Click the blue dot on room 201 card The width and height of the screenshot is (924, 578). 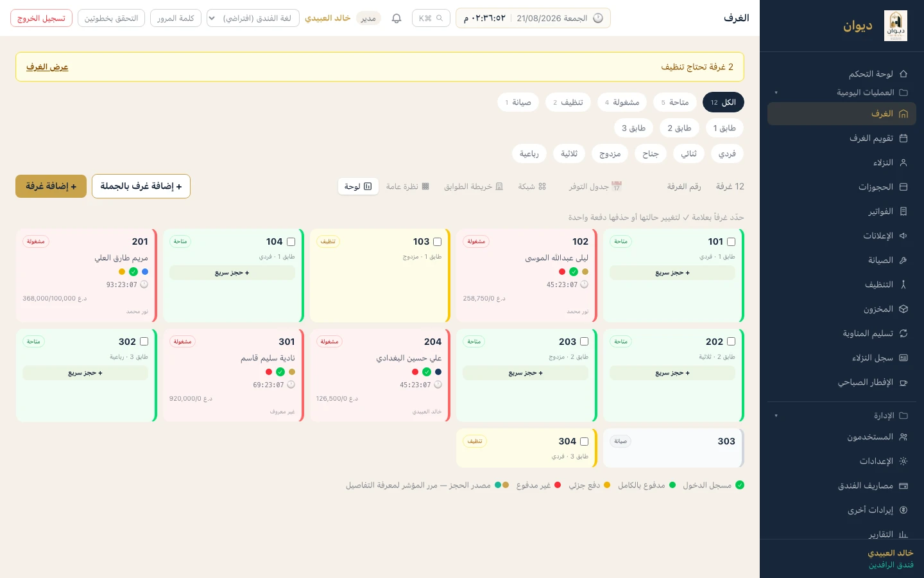145,272
